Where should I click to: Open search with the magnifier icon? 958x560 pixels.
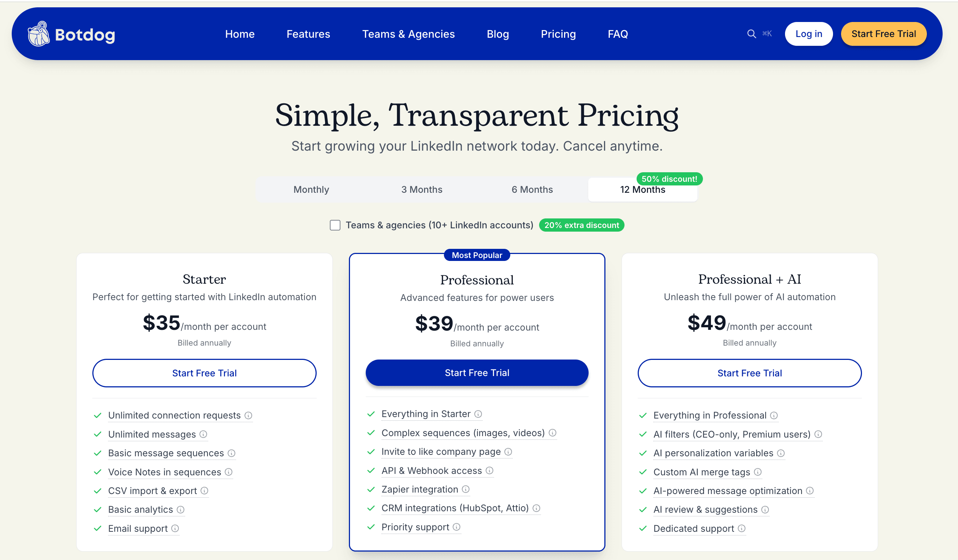coord(751,34)
